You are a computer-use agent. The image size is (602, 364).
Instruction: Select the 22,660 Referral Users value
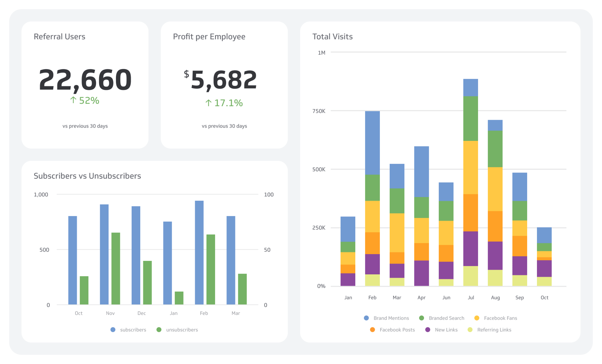click(85, 80)
